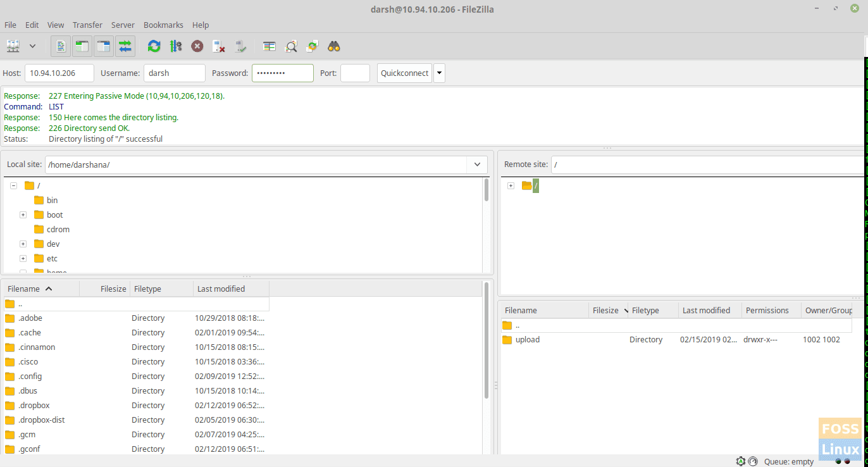The height and width of the screenshot is (467, 868).
Task: Toggle transfer queue display
Action: point(125,46)
